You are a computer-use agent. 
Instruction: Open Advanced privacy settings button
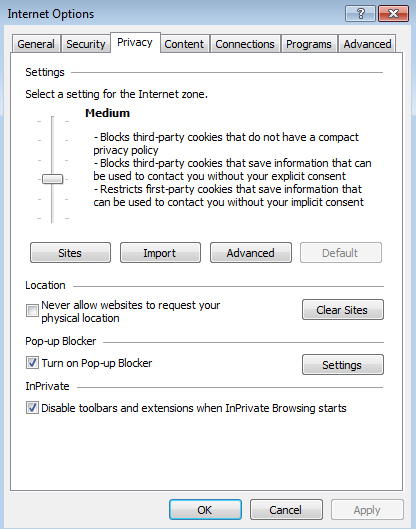pyautogui.click(x=251, y=253)
